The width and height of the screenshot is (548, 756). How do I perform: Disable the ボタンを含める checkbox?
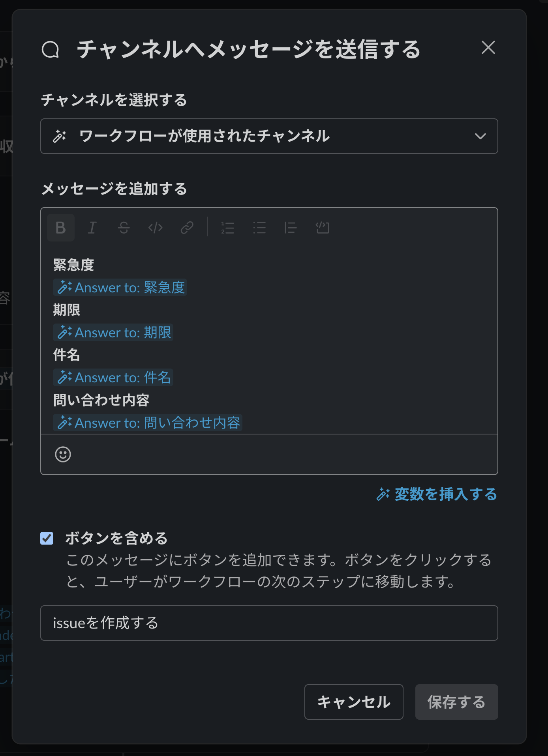click(46, 538)
